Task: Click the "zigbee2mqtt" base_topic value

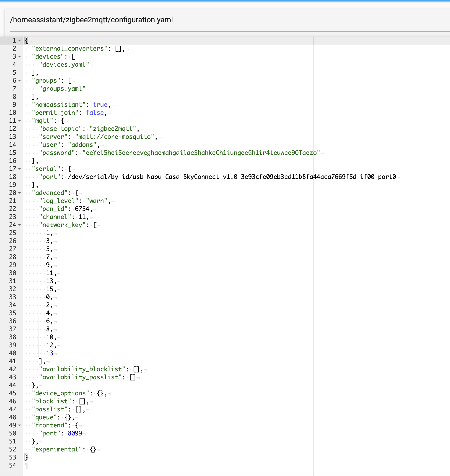Action: [x=113, y=129]
